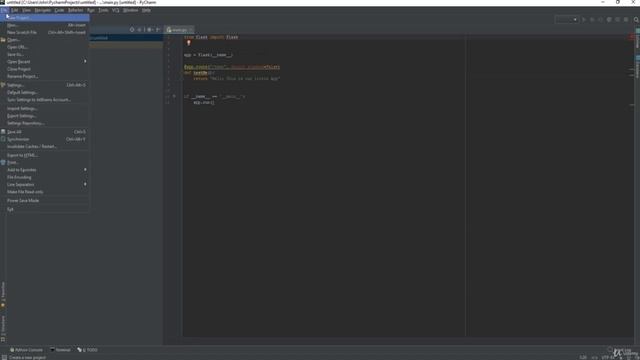Expand the Open Recent submenu

pos(44,62)
